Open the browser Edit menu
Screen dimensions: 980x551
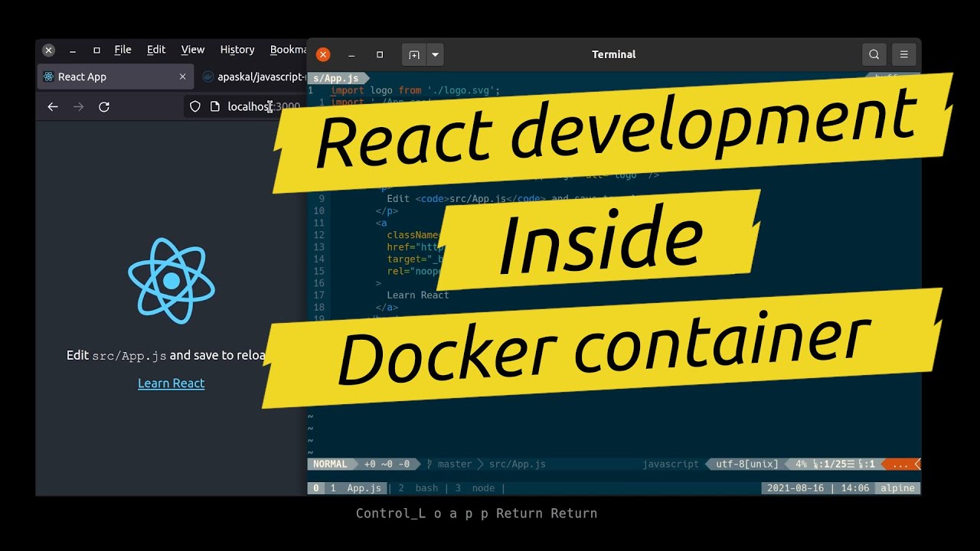[x=156, y=50]
